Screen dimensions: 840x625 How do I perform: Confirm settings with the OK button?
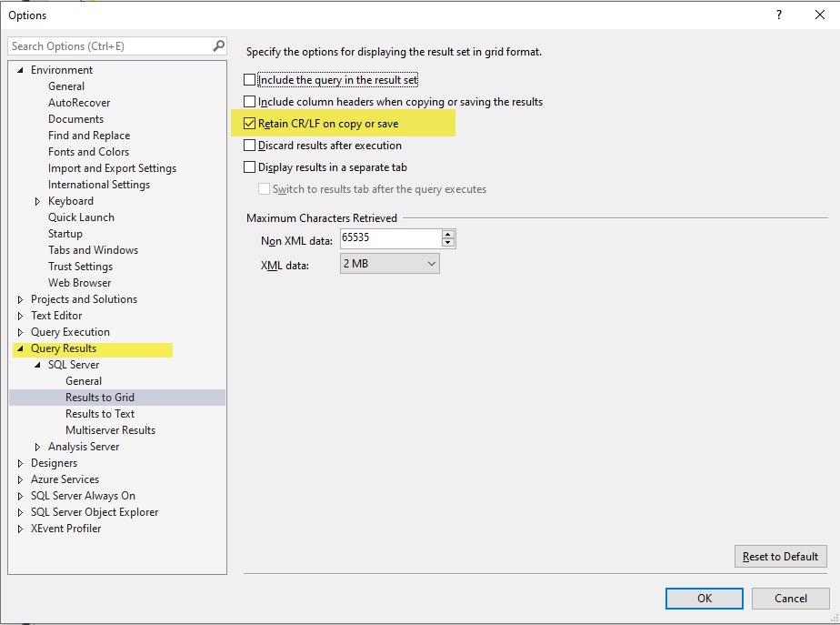[x=704, y=598]
